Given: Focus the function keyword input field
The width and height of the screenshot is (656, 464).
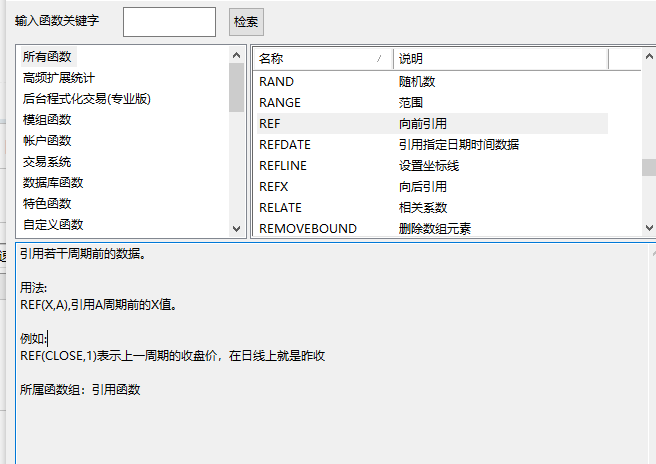Looking at the screenshot, I should tap(169, 22).
